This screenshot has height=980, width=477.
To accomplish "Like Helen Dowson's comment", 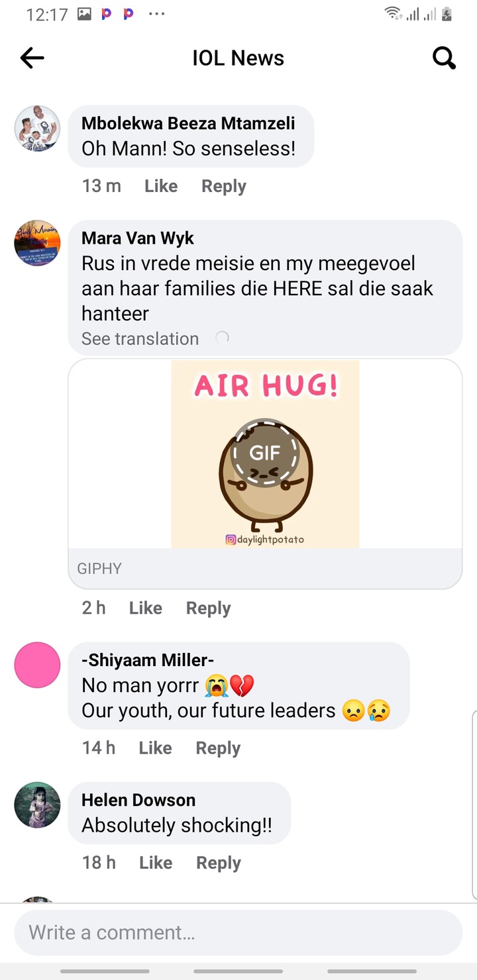I will pos(156,862).
